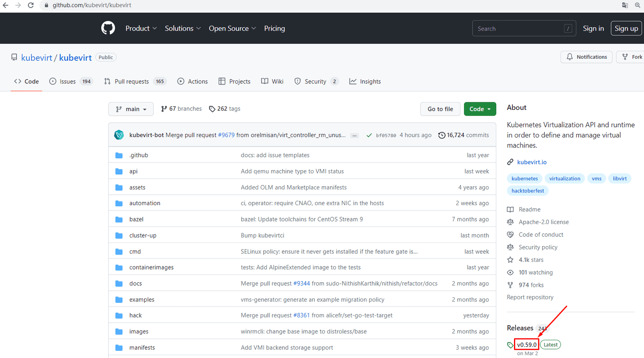Image resolution: width=644 pixels, height=358 pixels.
Task: Go back with the browser back arrow
Action: pyautogui.click(x=6, y=5)
